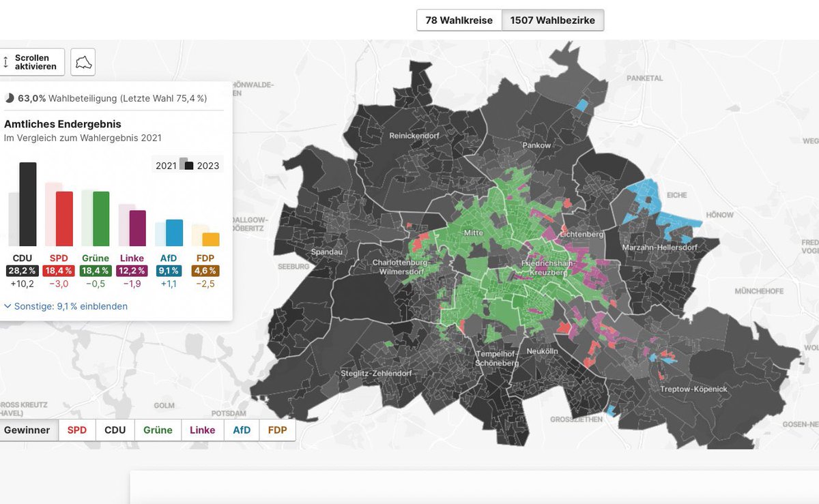
Task: Switch to the 78 Wahlkreise view
Action: point(459,20)
